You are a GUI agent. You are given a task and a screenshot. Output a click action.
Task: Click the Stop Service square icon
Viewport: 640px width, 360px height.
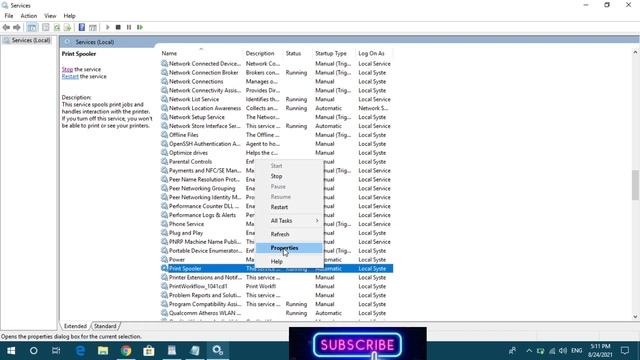[118, 27]
